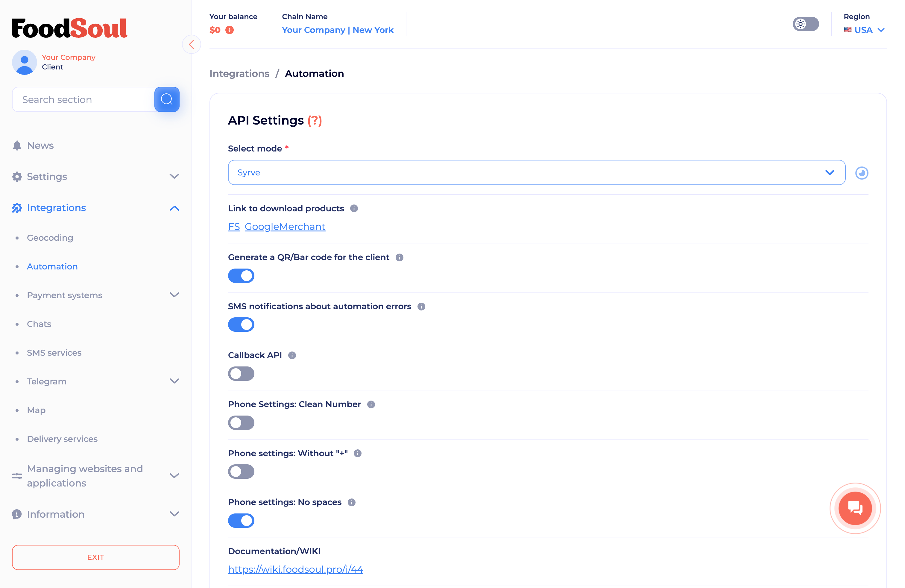Open the live chat support bubble
Screen dimensions: 905x588
coord(855,508)
